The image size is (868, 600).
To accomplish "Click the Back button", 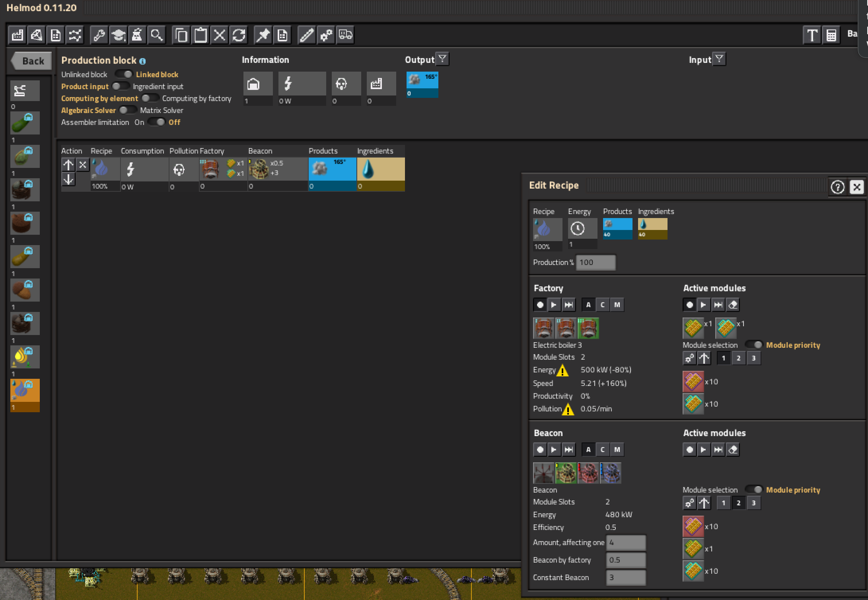I will (31, 61).
